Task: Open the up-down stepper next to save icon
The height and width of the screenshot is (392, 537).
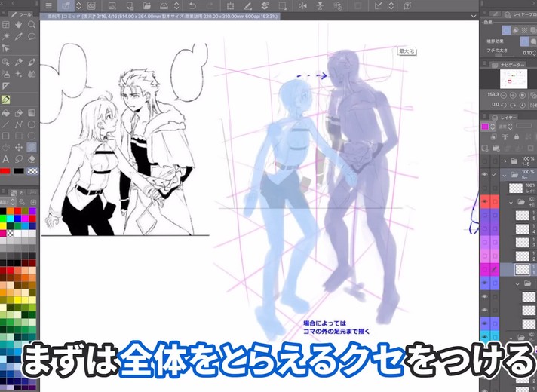Action: tap(176, 6)
